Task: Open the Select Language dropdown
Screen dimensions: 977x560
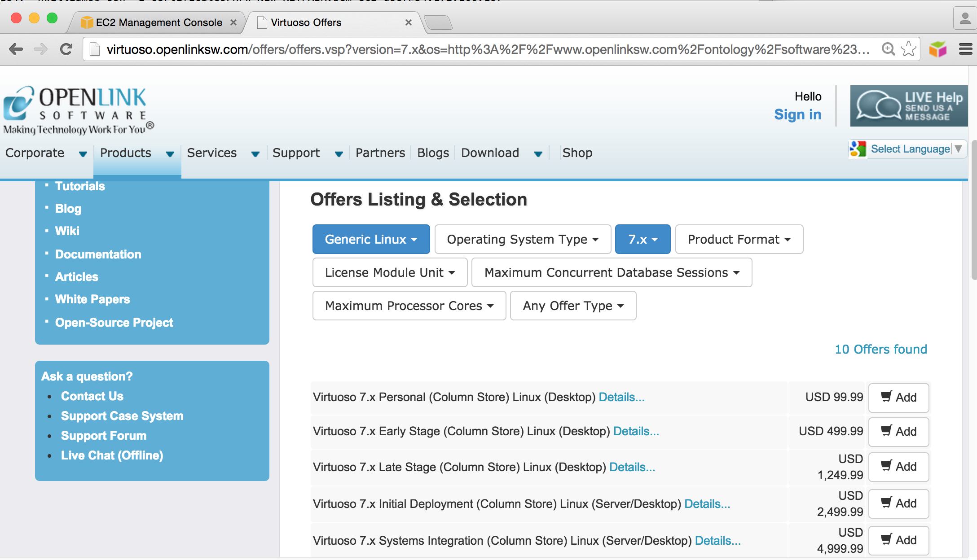Action: click(910, 149)
